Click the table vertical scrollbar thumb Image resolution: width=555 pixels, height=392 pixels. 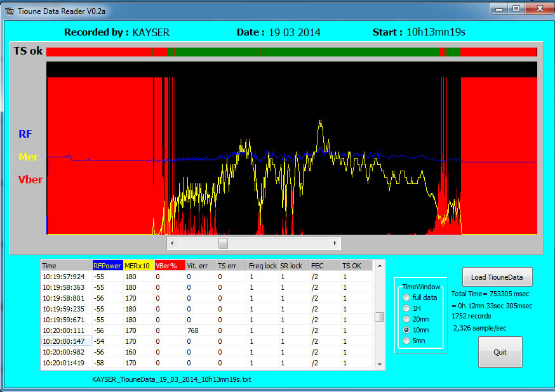point(380,317)
